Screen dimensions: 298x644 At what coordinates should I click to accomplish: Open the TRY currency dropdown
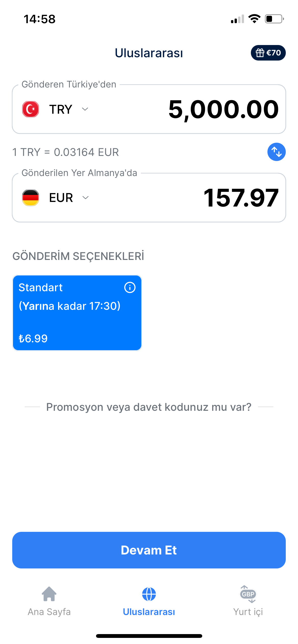61,109
